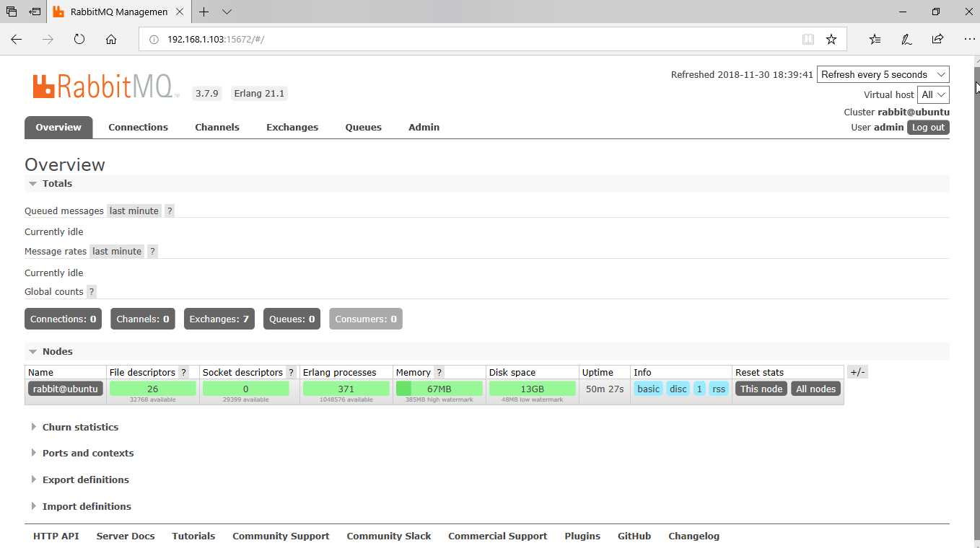Click the browser Forward arrow
This screenshot has height=548, width=980.
click(x=48, y=40)
